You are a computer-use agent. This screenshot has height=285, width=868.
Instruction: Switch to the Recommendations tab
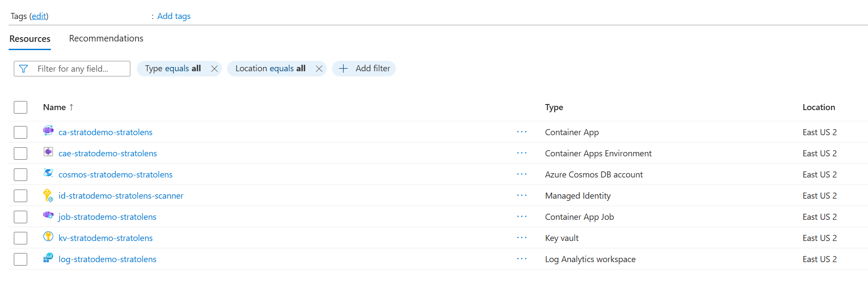pos(106,38)
